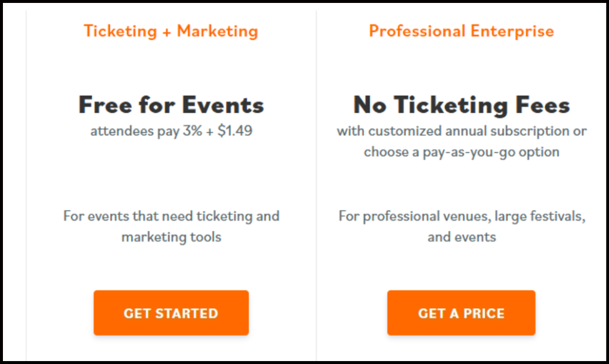Click the "choose a pay-as-you-go option" line

(x=461, y=152)
